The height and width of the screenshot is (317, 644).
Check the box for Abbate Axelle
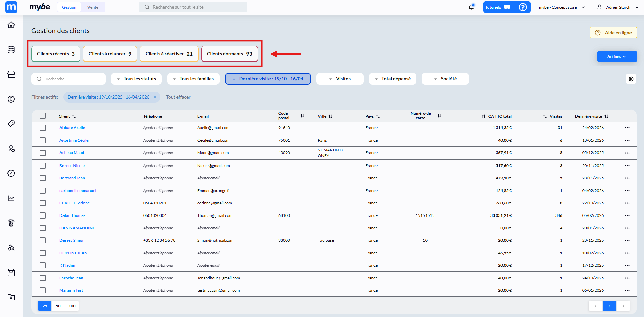pos(43,128)
